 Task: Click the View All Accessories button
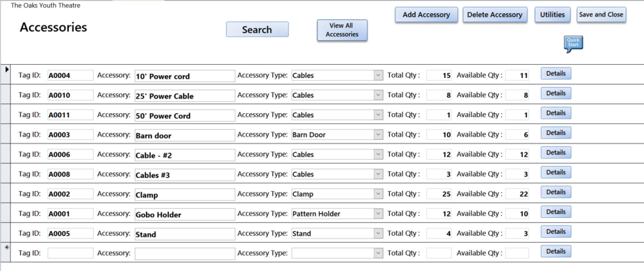(342, 30)
